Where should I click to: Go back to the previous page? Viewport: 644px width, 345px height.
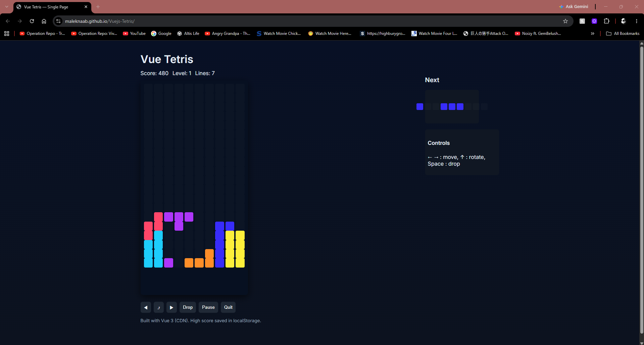8,21
